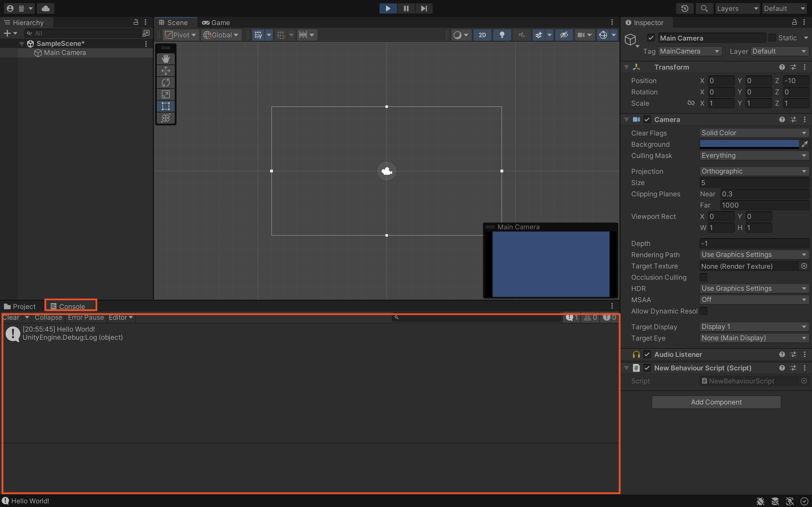The image size is (812, 507).
Task: Collapse the Transform component
Action: click(x=626, y=67)
